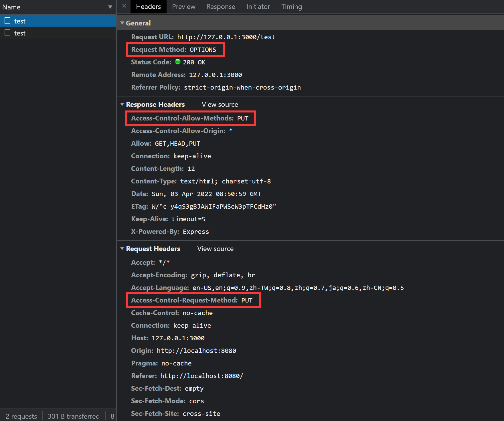
Task: Click the Access-Control-Request-Method PUT value
Action: coord(247,300)
